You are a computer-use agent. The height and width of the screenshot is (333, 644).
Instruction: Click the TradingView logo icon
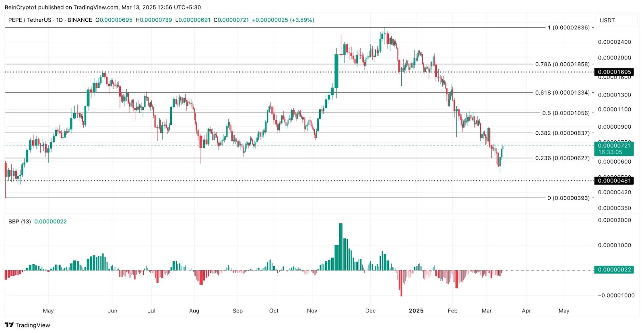point(9,325)
